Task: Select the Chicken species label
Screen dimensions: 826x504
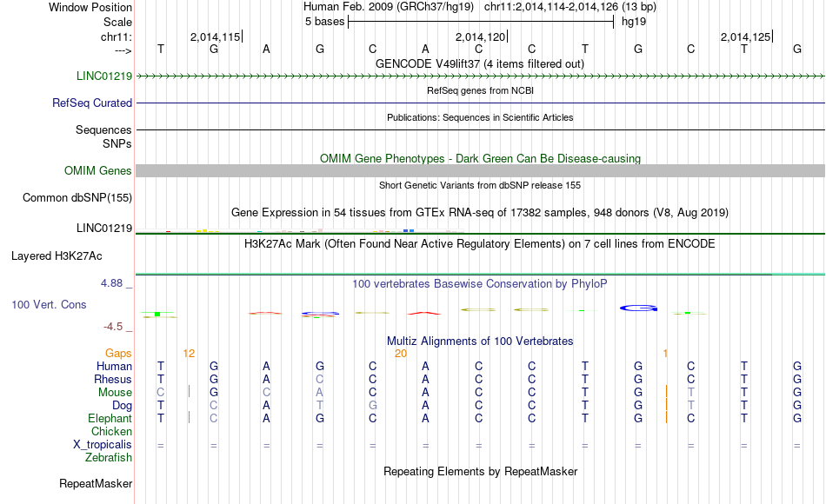Action: [x=111, y=431]
